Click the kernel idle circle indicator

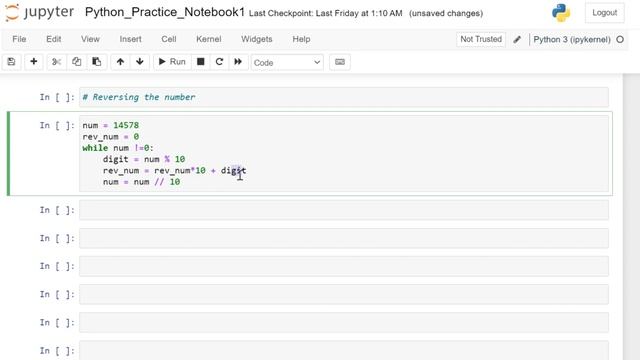[620, 40]
